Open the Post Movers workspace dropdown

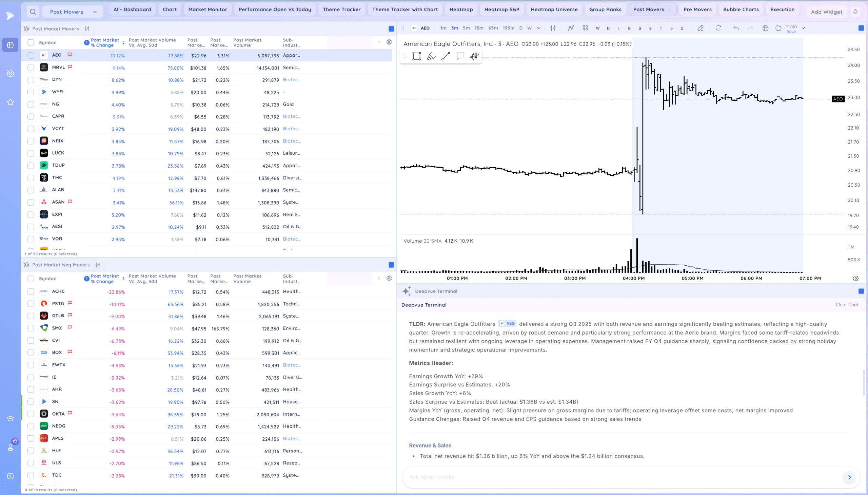coord(73,12)
